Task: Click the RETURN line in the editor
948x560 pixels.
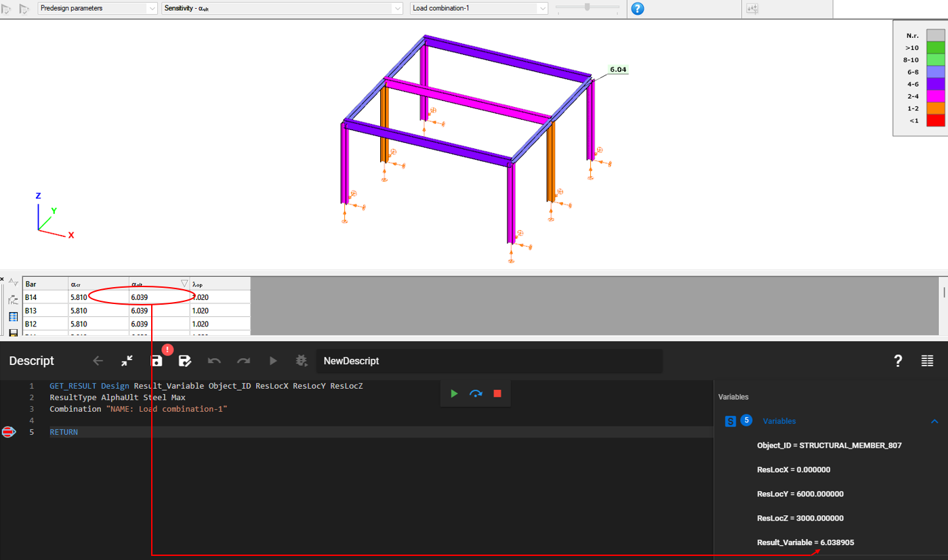Action: point(64,432)
